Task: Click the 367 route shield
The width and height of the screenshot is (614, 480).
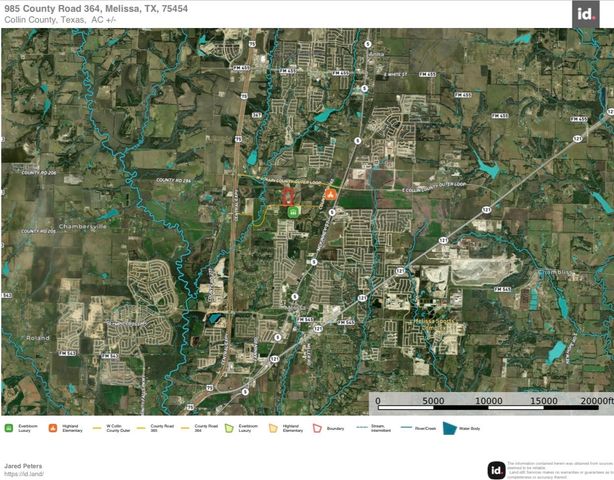Action: (x=256, y=115)
